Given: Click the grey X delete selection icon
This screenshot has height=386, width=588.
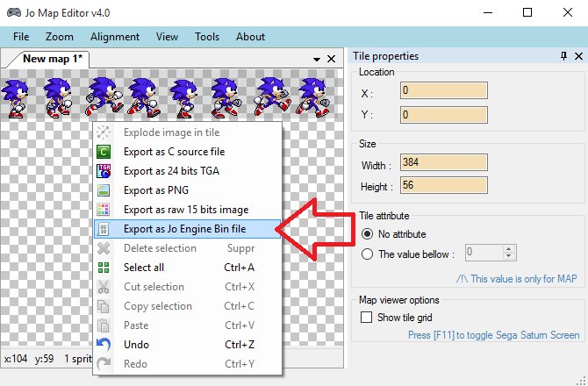Looking at the screenshot, I should pos(104,248).
